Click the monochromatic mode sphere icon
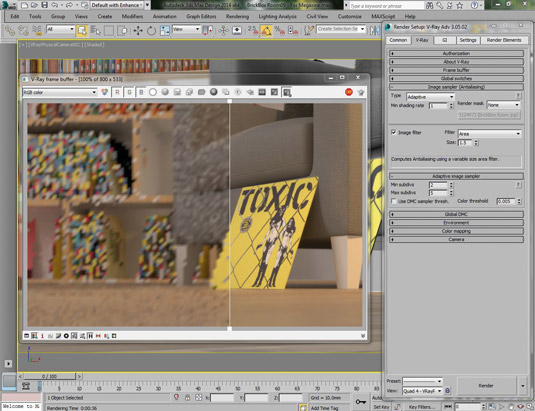The image size is (535, 411). tap(165, 92)
